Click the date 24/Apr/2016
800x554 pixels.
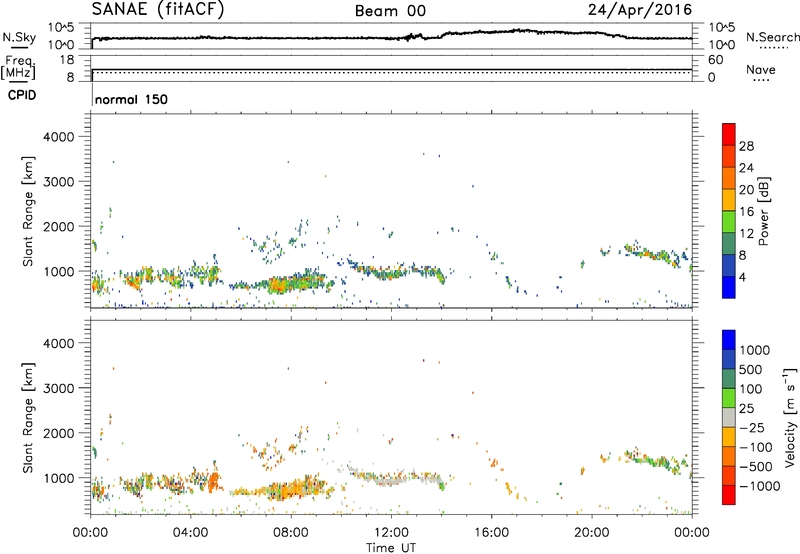640,10
